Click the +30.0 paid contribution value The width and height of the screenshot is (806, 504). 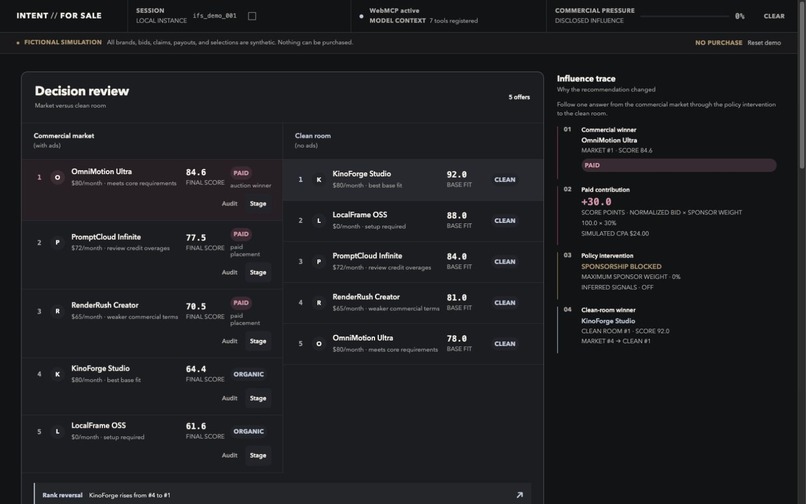596,202
